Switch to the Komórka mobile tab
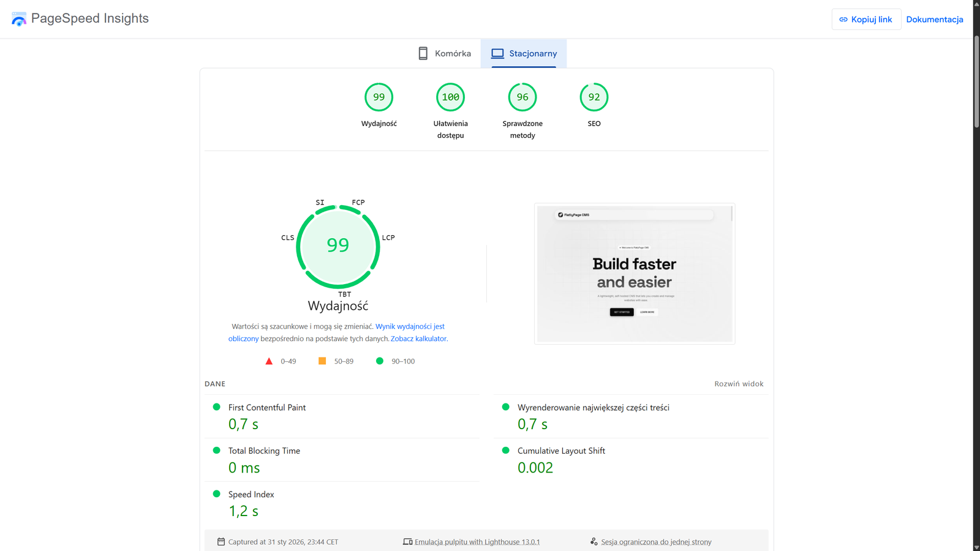The image size is (980, 551). click(x=444, y=54)
